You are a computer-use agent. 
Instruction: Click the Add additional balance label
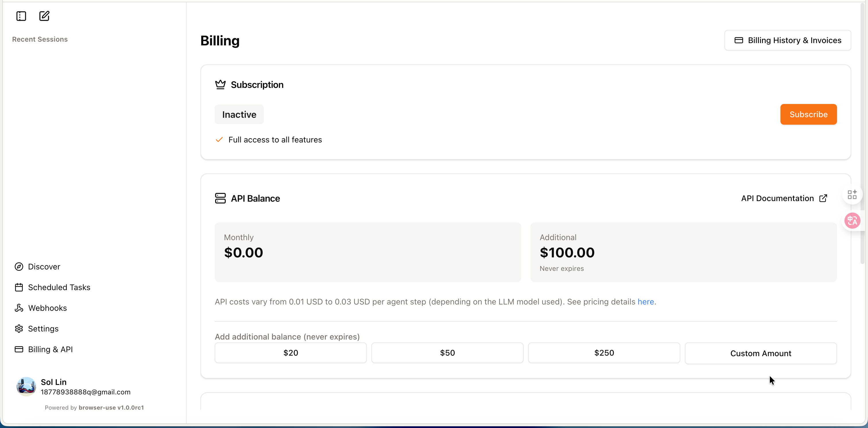click(x=287, y=337)
